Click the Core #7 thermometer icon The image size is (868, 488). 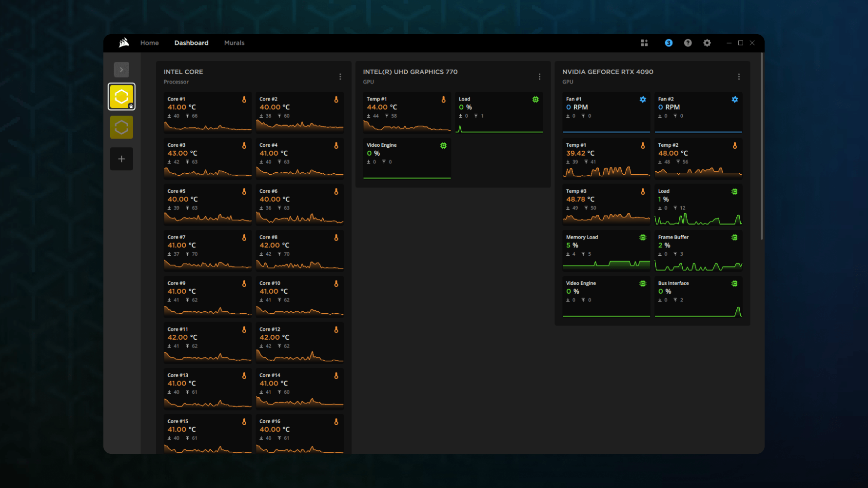244,238
